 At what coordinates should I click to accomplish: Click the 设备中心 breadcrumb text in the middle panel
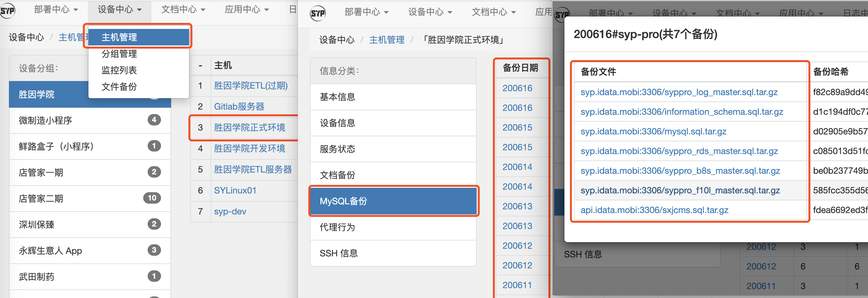pos(337,40)
